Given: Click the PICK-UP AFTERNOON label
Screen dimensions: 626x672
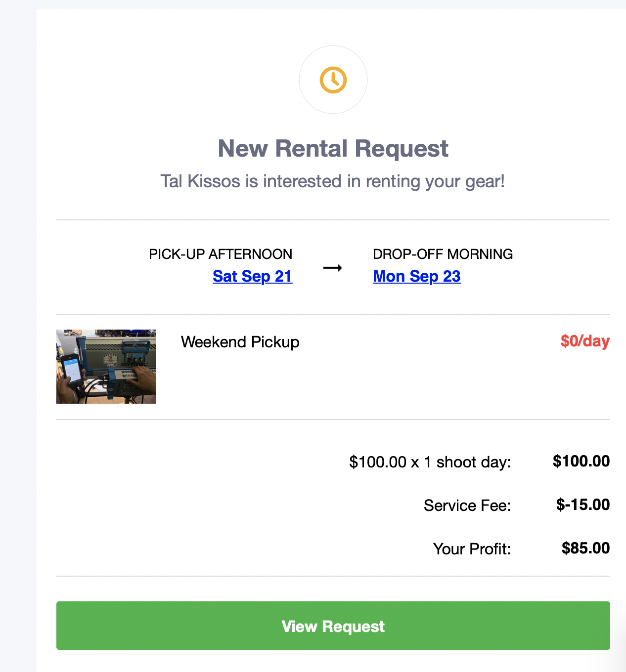Looking at the screenshot, I should 221,254.
